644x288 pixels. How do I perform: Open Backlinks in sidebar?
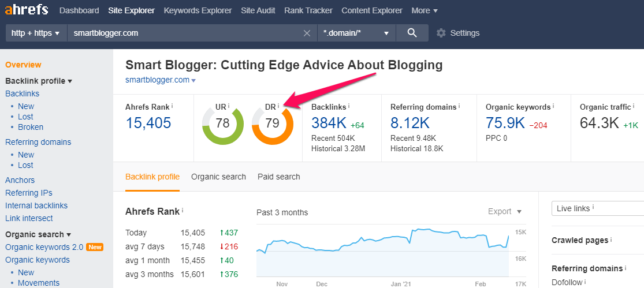pos(22,93)
